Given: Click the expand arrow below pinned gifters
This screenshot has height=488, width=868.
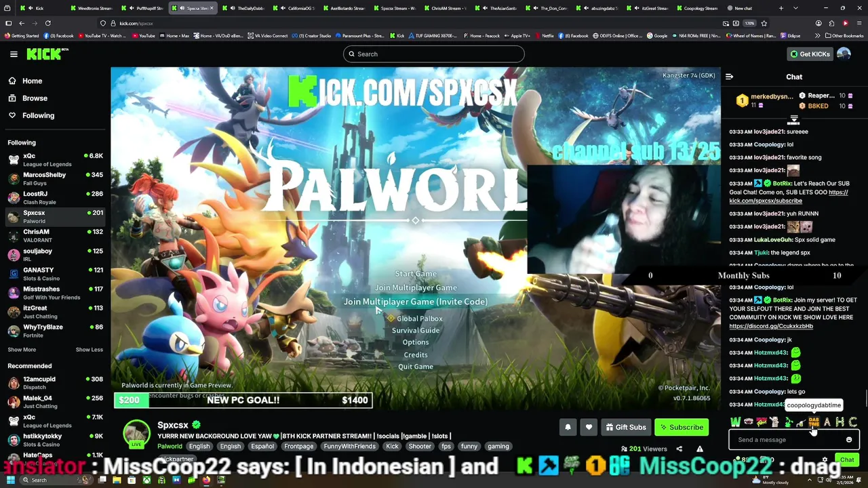Looking at the screenshot, I should (x=793, y=120).
